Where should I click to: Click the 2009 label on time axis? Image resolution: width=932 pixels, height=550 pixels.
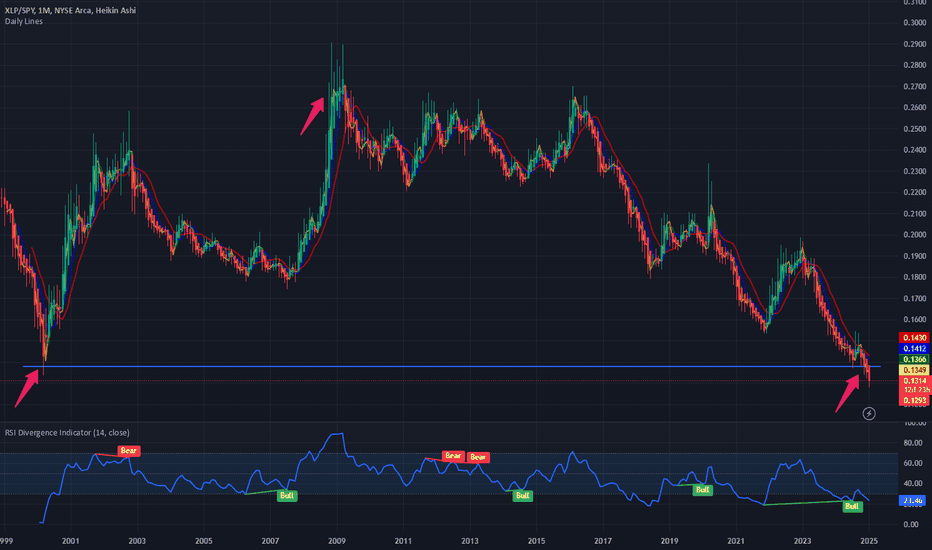(336, 541)
